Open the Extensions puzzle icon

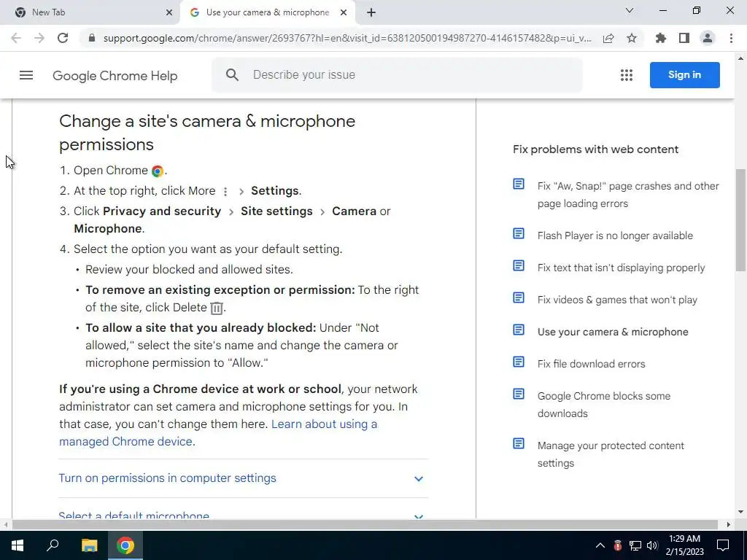(661, 38)
